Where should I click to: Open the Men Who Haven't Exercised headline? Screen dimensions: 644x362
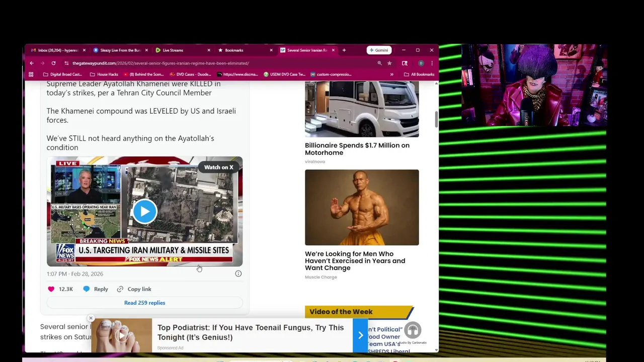pyautogui.click(x=355, y=261)
